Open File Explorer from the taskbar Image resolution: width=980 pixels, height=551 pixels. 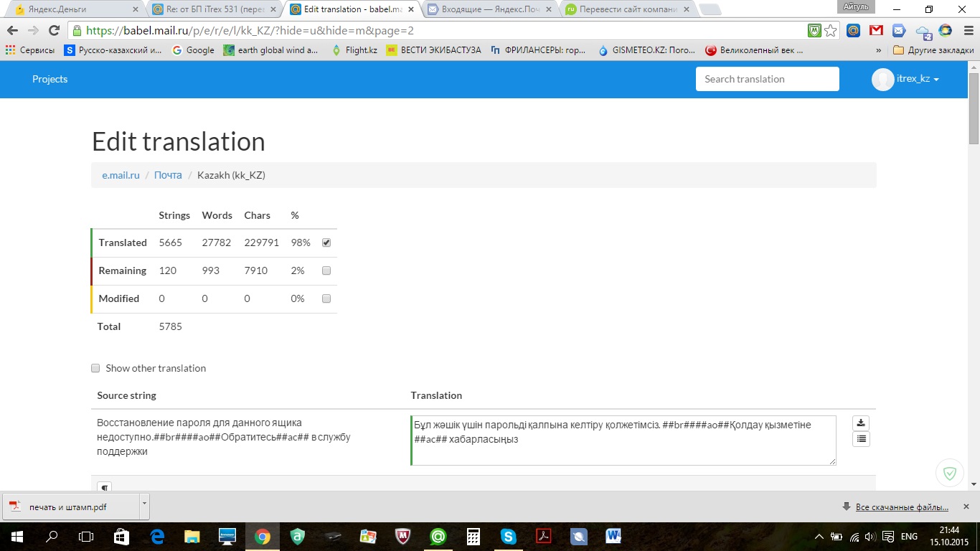coord(192,536)
